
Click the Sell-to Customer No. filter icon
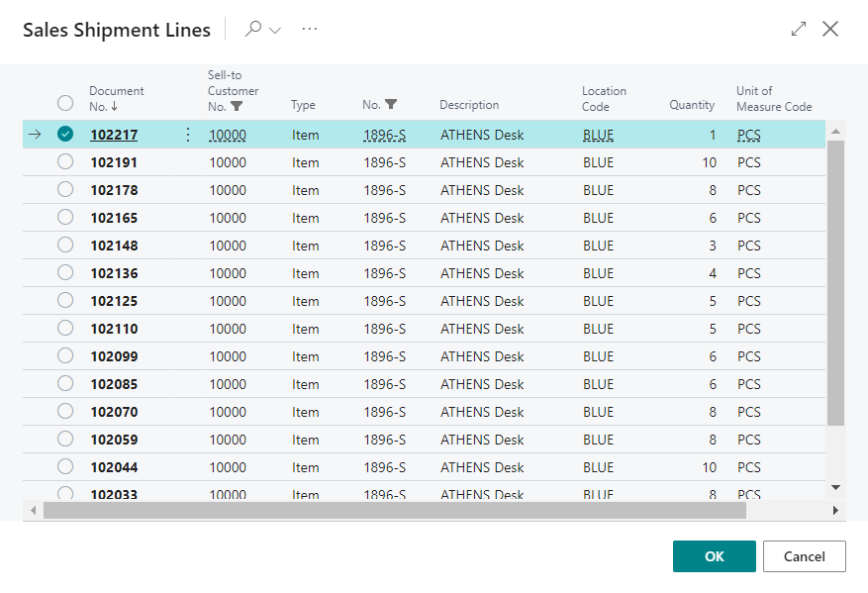[237, 107]
